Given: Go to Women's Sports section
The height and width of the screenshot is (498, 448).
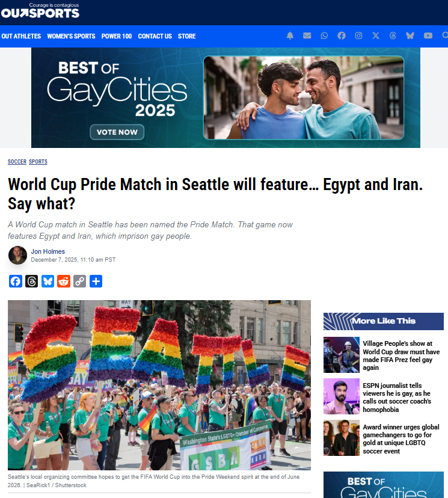Looking at the screenshot, I should coord(71,36).
